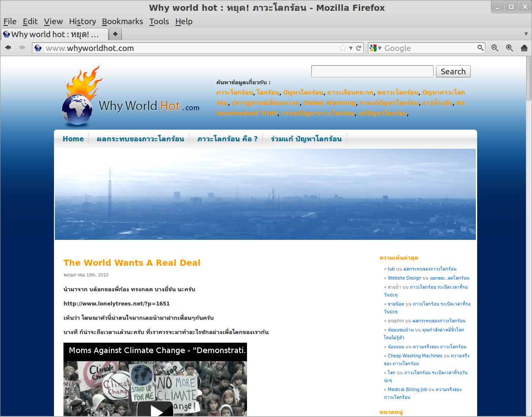Bookmark this page with the star icon

pyautogui.click(x=343, y=48)
